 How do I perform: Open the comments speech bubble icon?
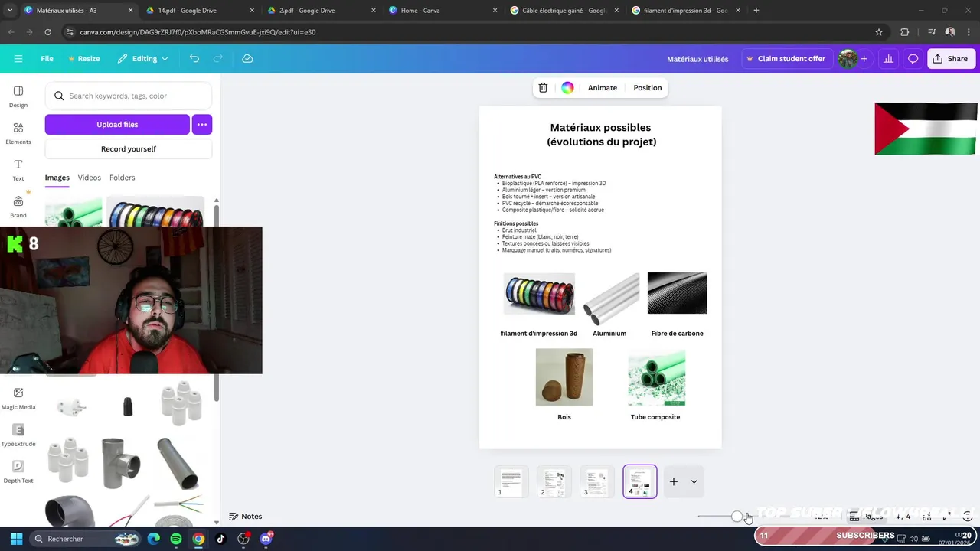(x=913, y=59)
